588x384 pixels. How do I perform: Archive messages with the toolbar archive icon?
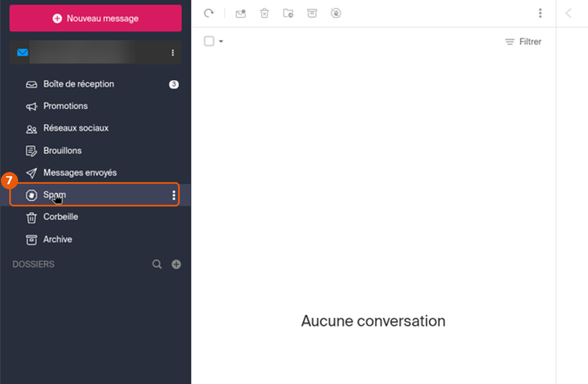click(x=312, y=13)
